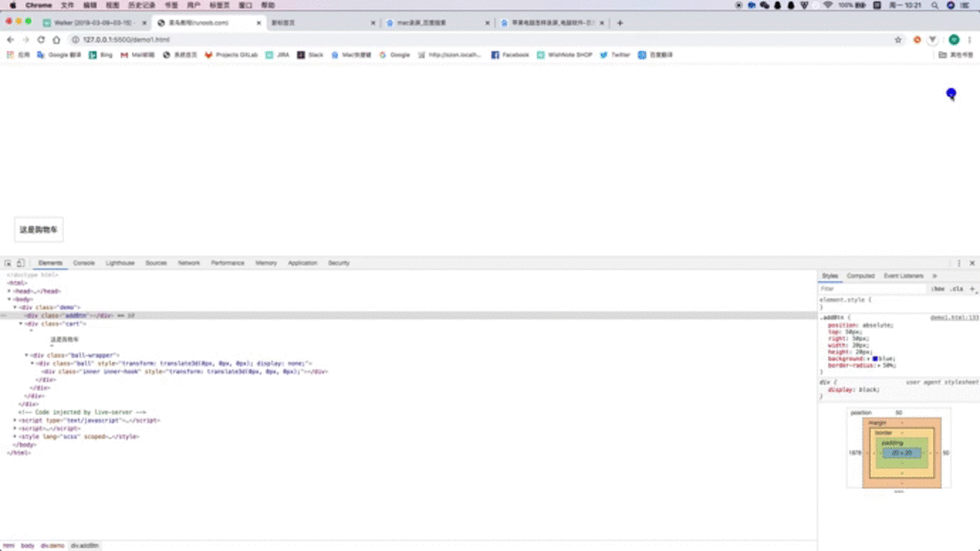Open the Facebook bookmark

[x=510, y=55]
